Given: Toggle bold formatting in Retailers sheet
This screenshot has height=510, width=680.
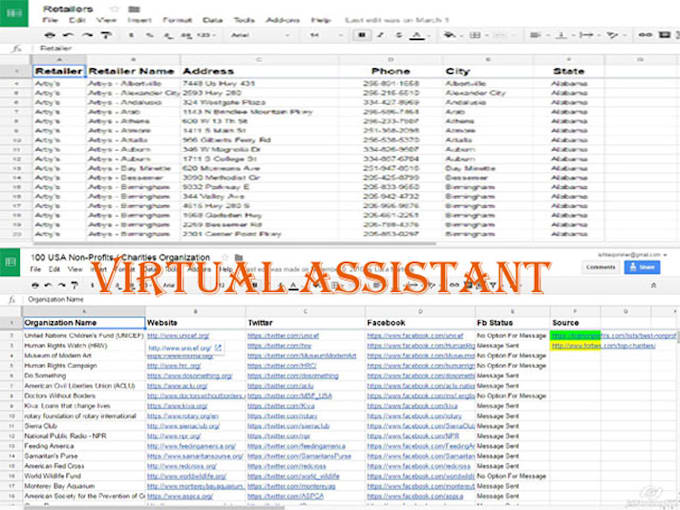Looking at the screenshot, I should (x=362, y=35).
